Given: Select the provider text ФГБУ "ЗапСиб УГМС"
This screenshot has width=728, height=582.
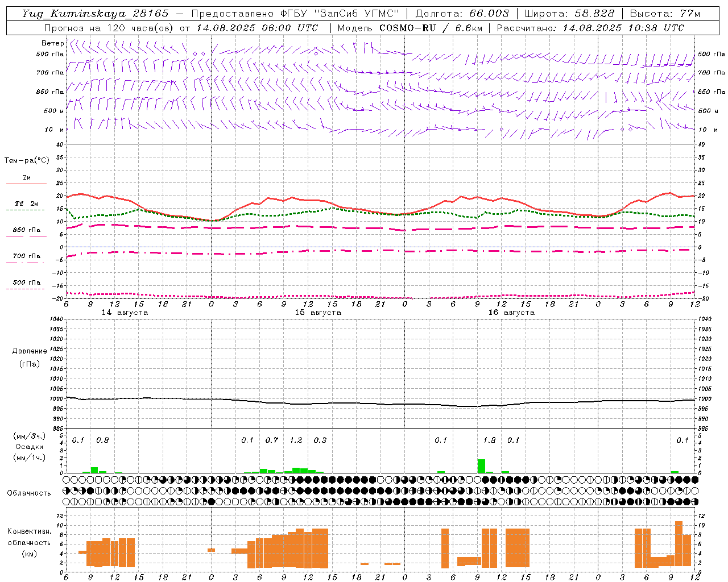Looking at the screenshot, I should [x=341, y=14].
